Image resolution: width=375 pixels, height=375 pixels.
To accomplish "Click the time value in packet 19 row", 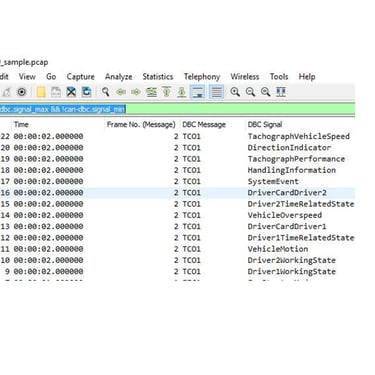I will pyautogui.click(x=48, y=159).
